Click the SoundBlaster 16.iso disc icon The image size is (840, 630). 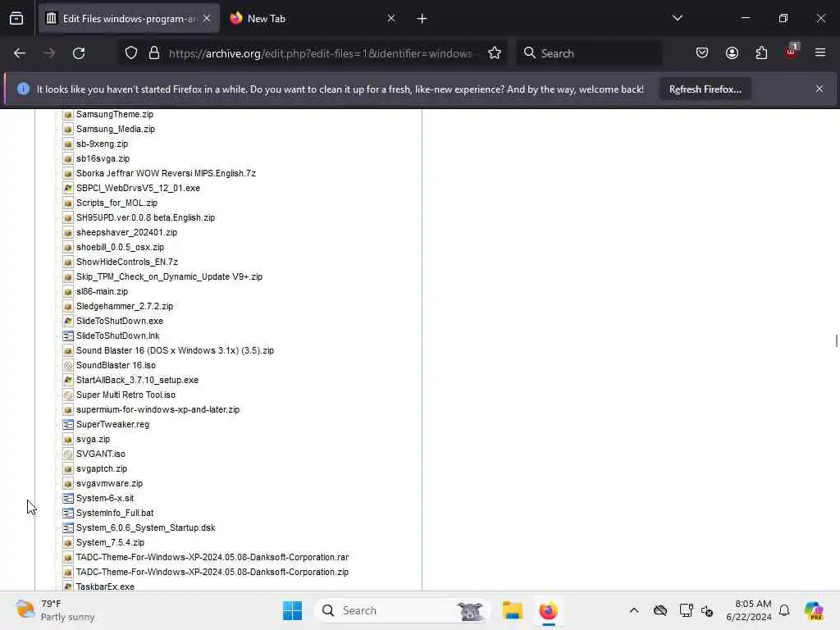pyautogui.click(x=67, y=365)
